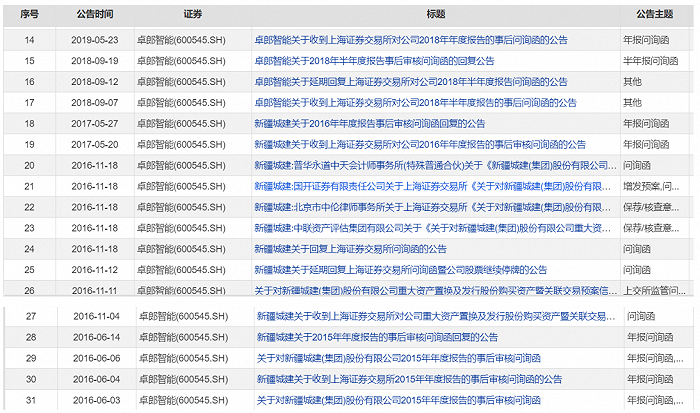The width and height of the screenshot is (700, 413).
Task: Open row 17 half-year report inquiry link
Action: coord(415,103)
